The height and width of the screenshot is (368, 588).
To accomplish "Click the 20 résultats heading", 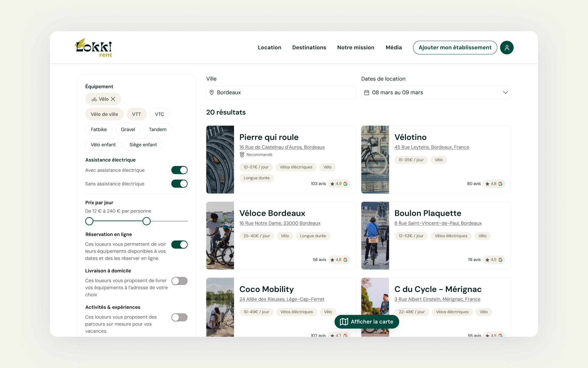I will pyautogui.click(x=226, y=112).
